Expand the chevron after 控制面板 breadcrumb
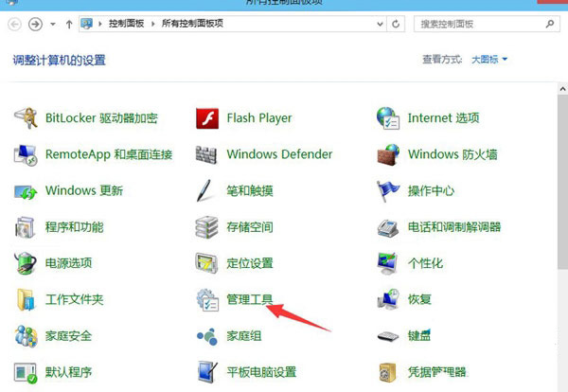 tap(152, 24)
